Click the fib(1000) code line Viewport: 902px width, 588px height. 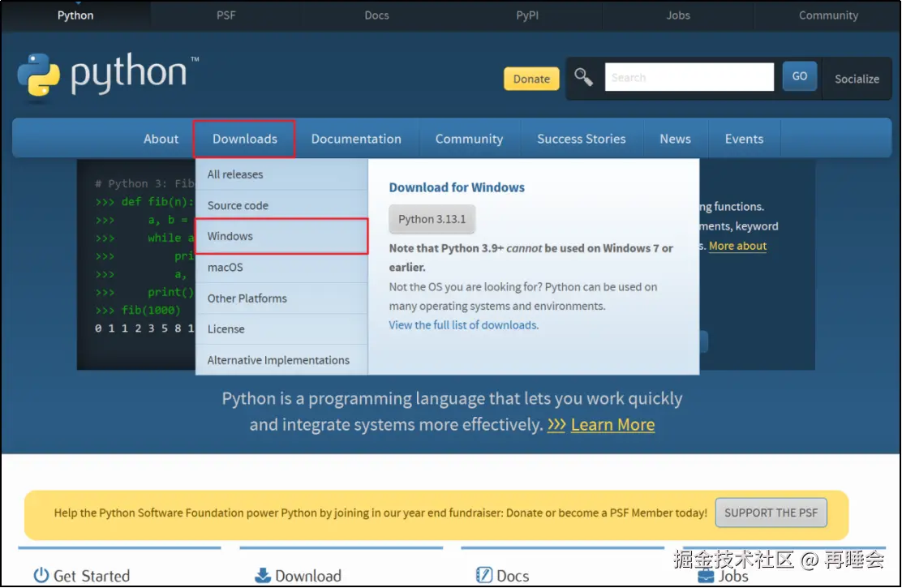(x=138, y=310)
